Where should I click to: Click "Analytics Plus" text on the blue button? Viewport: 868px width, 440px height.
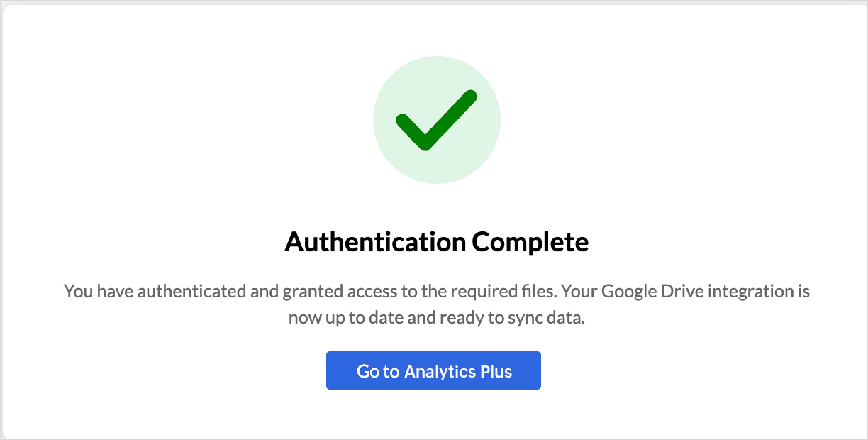pos(458,371)
